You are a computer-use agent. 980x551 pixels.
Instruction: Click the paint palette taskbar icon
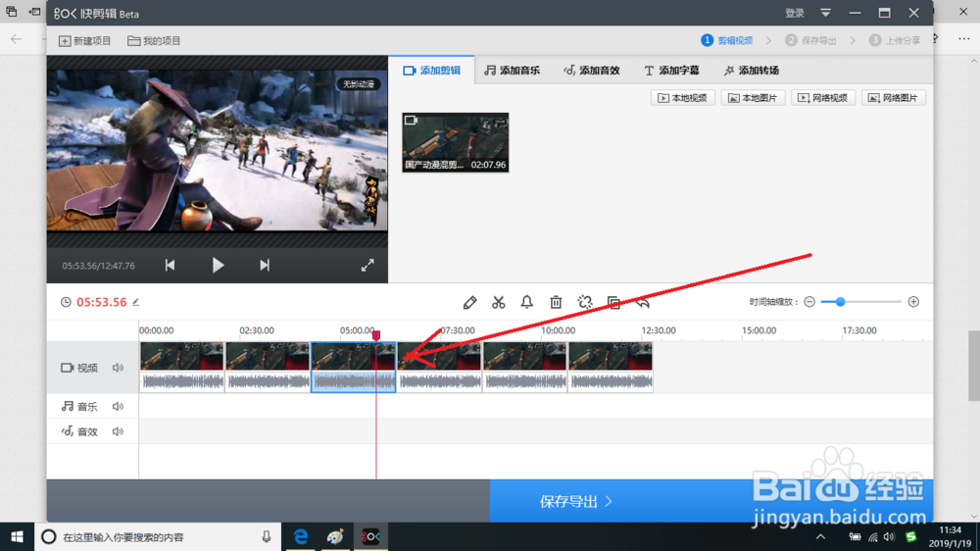point(335,536)
